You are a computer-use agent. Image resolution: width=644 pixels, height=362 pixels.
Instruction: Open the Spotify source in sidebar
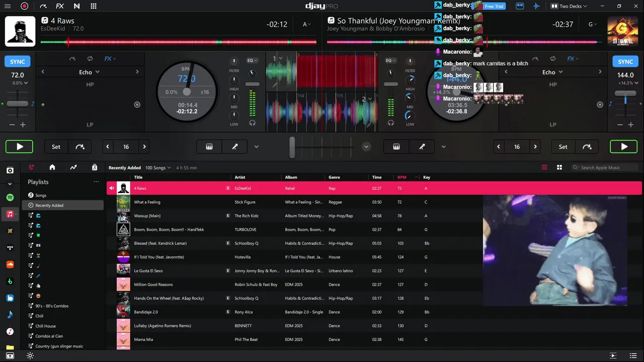point(10,198)
